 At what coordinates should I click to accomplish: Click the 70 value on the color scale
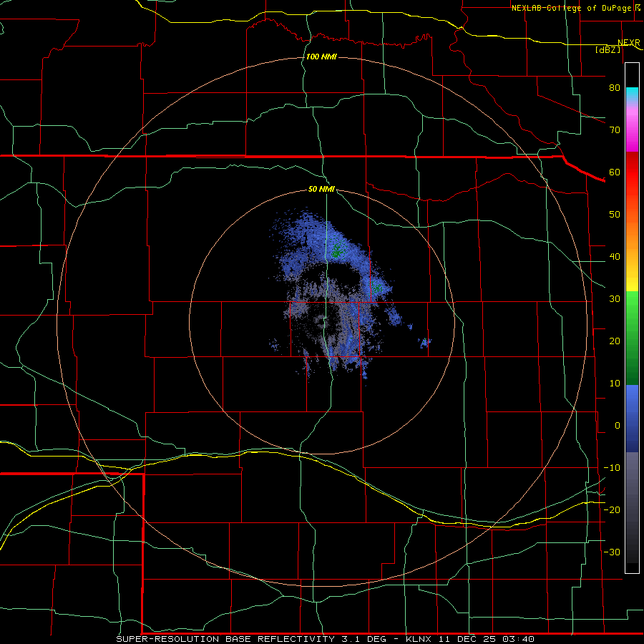point(615,130)
